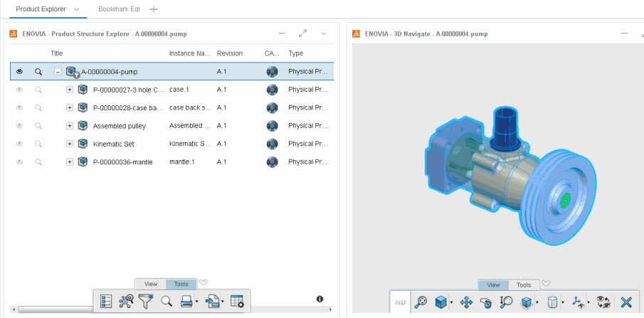
Task: Expand the P-00000036-mantle tree node
Action: pos(70,162)
